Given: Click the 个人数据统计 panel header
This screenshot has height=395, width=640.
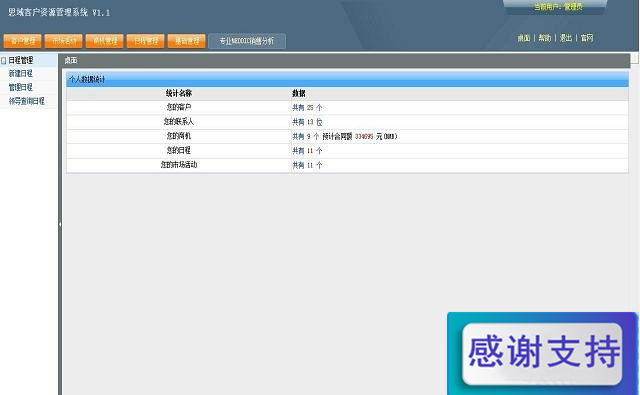Looking at the screenshot, I should point(347,79).
